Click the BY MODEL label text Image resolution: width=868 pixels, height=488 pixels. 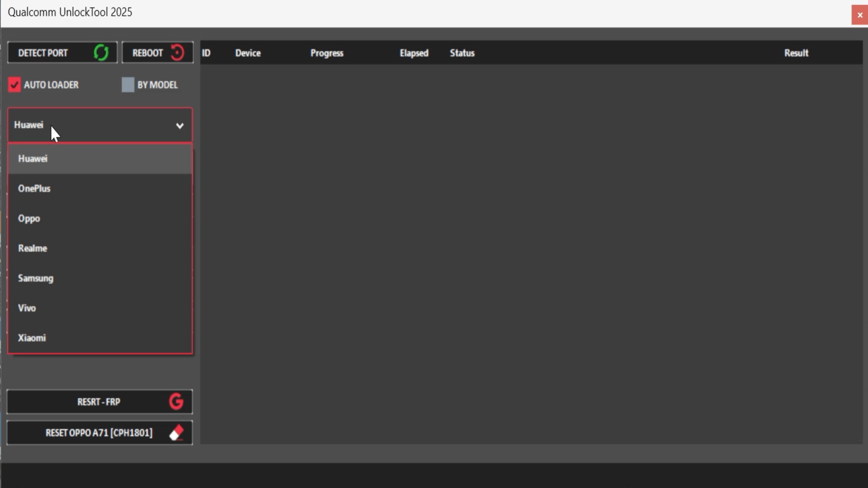(x=157, y=85)
